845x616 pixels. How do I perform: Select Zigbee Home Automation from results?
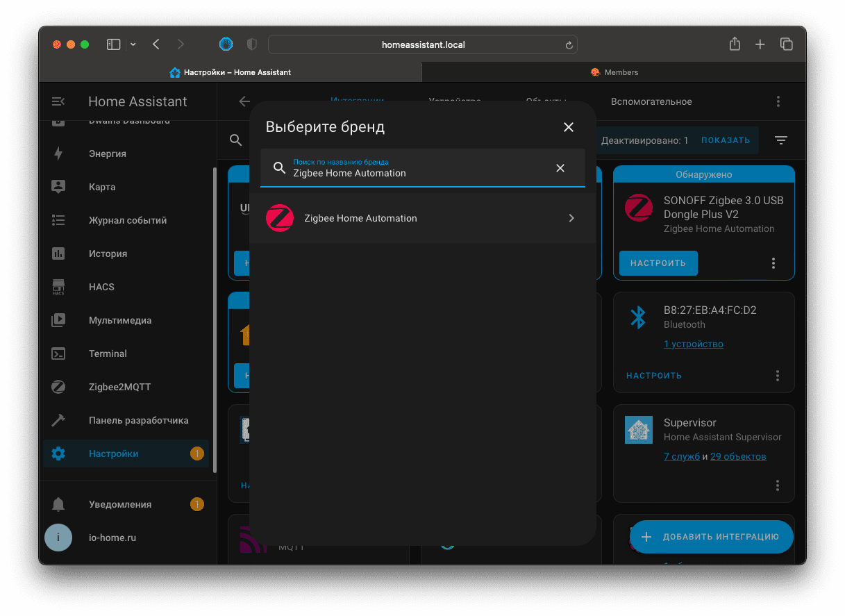(422, 218)
